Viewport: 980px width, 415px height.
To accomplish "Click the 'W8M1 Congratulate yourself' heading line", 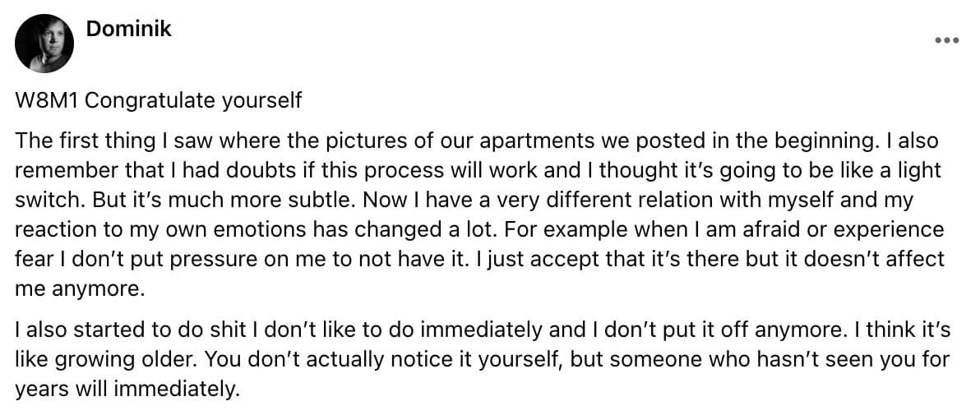I will pyautogui.click(x=159, y=100).
